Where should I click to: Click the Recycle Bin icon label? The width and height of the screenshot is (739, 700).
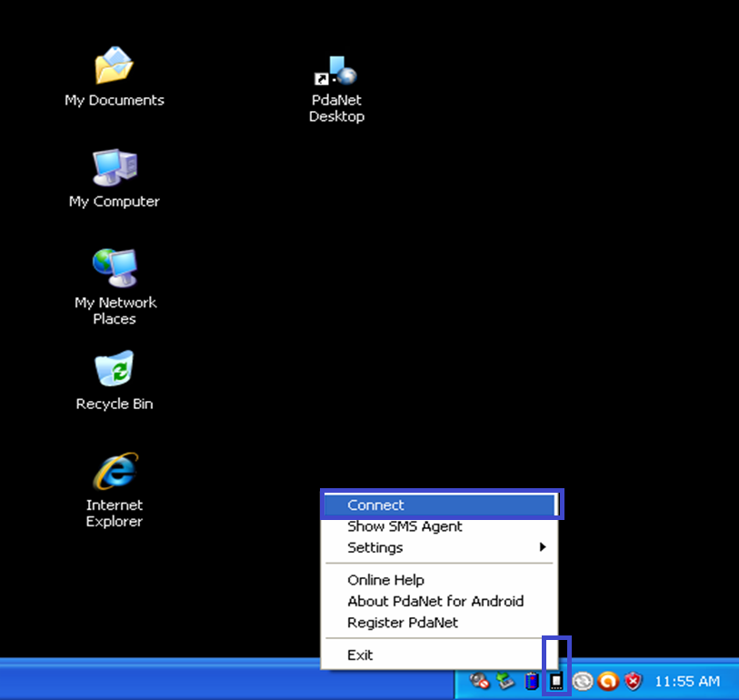(x=115, y=404)
